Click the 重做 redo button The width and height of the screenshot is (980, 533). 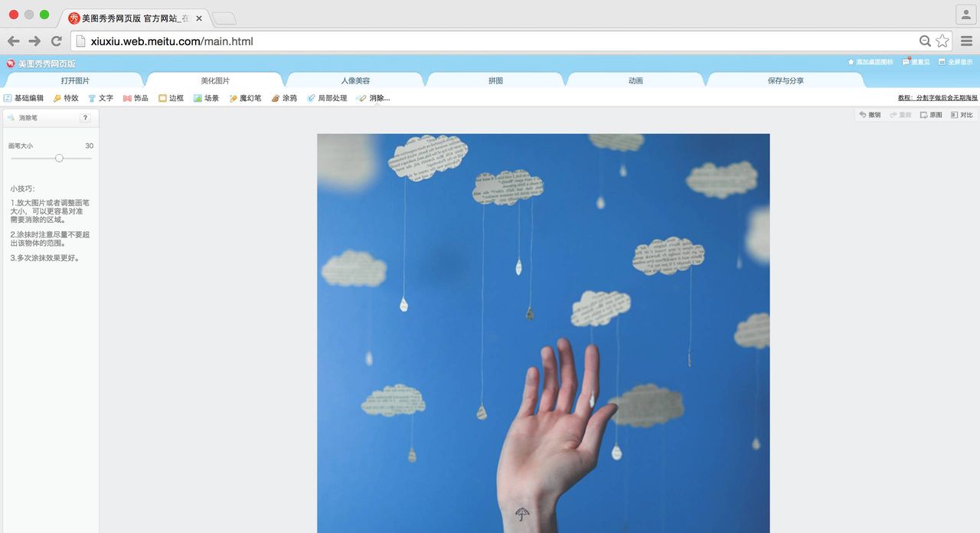(900, 115)
